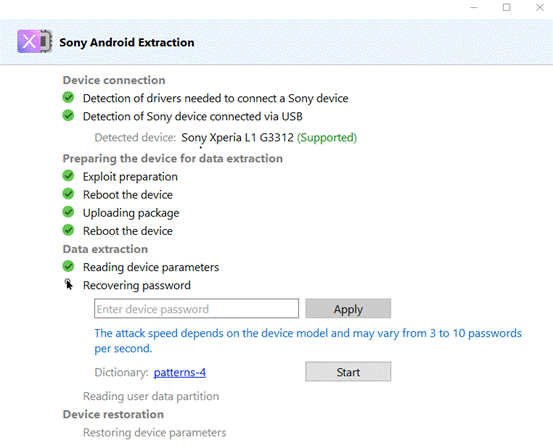The width and height of the screenshot is (553, 448).
Task: Click the green check next to first Reboot the device
Action: pos(68,194)
